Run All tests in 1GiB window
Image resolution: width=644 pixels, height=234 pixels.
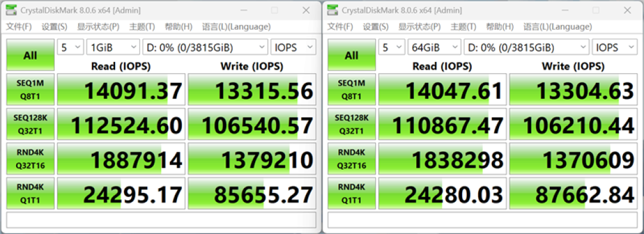pos(30,55)
